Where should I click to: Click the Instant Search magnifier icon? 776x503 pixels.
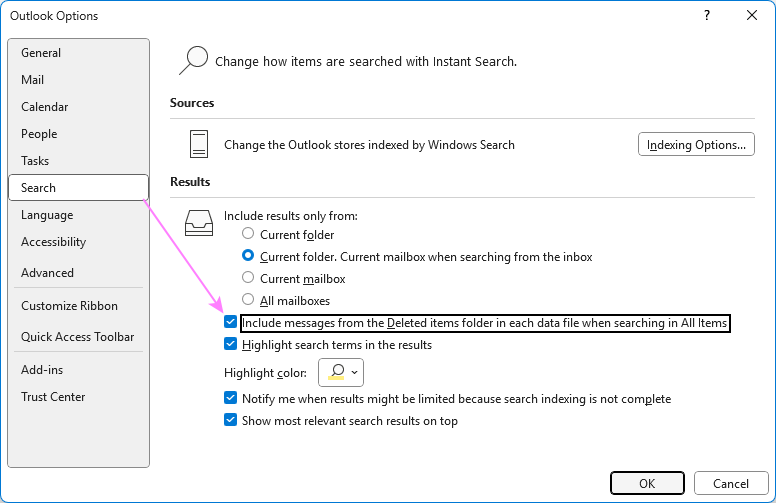(193, 60)
